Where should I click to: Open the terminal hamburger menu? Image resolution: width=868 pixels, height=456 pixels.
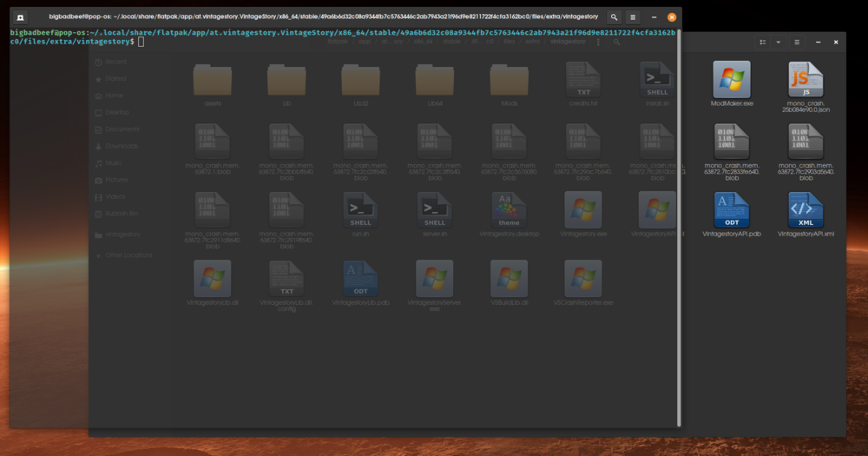point(633,17)
